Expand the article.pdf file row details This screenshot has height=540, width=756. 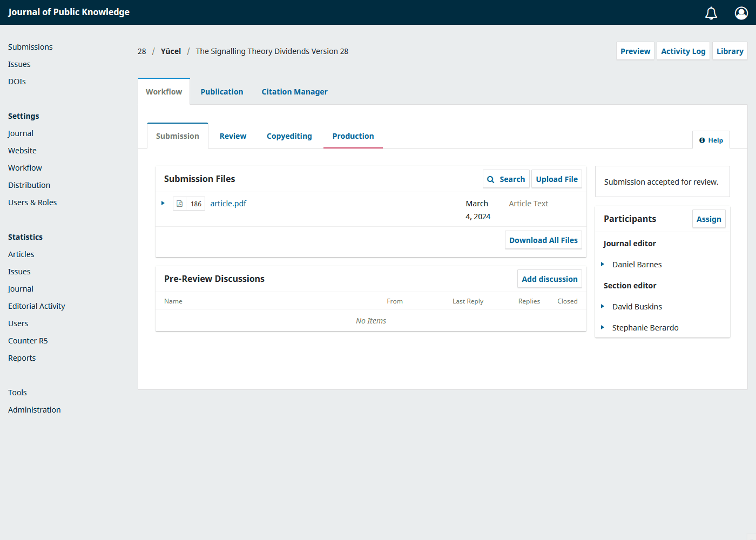163,203
